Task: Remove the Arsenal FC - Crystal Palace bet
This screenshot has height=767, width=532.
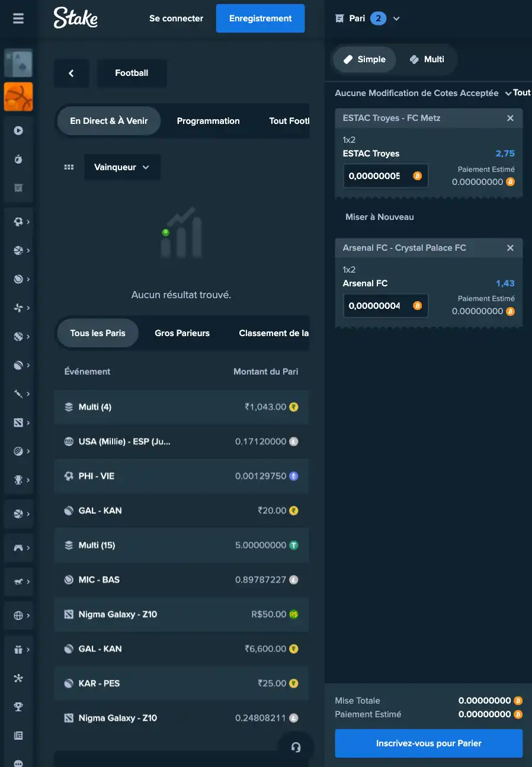Action: pyautogui.click(x=510, y=248)
